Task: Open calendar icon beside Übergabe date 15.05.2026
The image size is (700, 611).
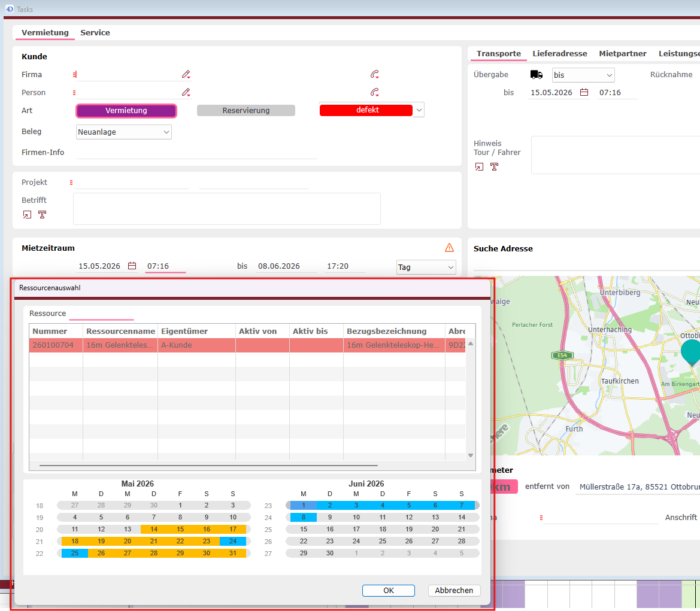Action: point(584,92)
